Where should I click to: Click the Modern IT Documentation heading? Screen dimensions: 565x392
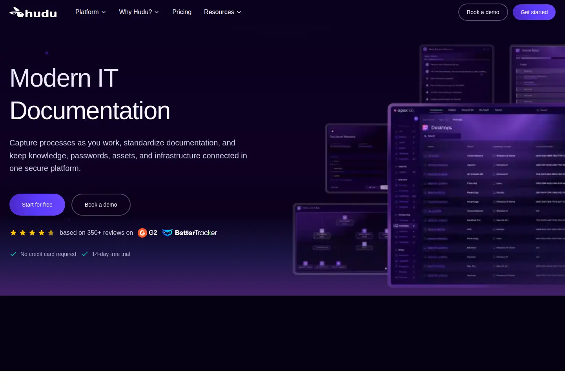[x=90, y=94]
